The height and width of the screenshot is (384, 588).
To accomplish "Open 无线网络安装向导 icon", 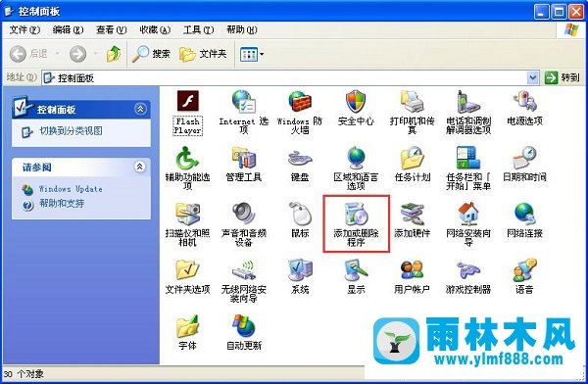I will (244, 280).
